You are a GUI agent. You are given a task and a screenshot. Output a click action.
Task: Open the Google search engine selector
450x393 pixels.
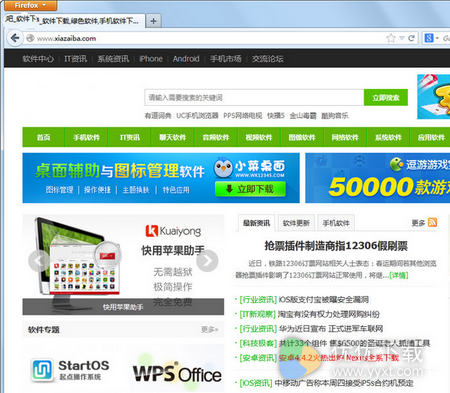[431, 38]
